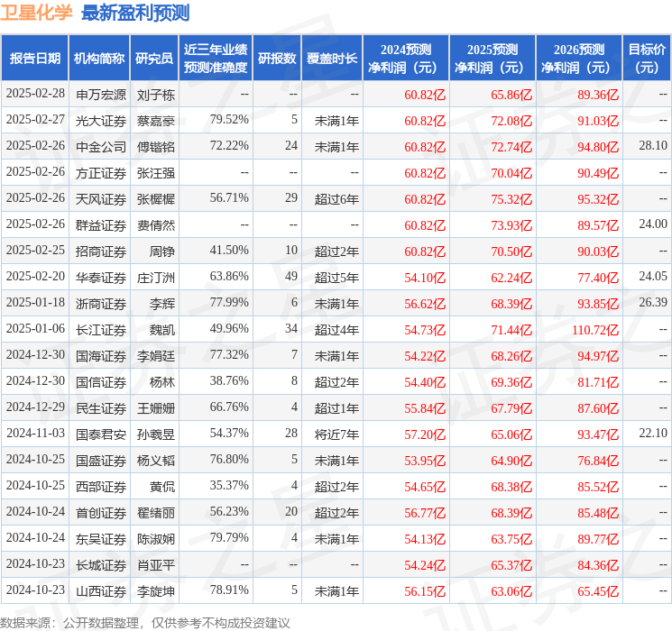This screenshot has width=672, height=631.
Task: Select the 申万宏源 institution cell
Action: [x=101, y=95]
